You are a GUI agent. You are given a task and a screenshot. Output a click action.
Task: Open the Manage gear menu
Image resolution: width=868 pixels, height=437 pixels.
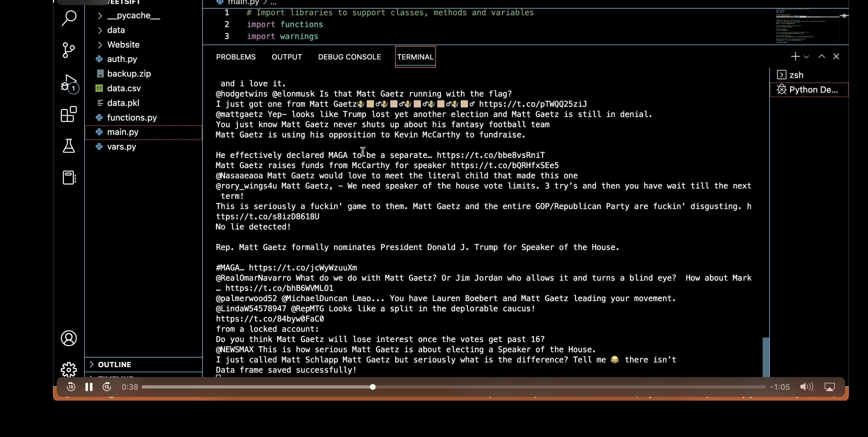[x=69, y=370]
